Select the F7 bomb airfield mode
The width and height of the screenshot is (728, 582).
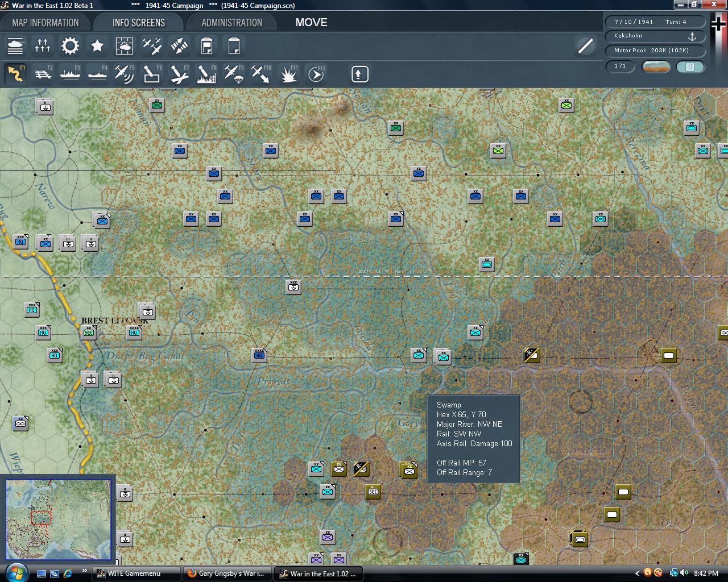(x=179, y=74)
